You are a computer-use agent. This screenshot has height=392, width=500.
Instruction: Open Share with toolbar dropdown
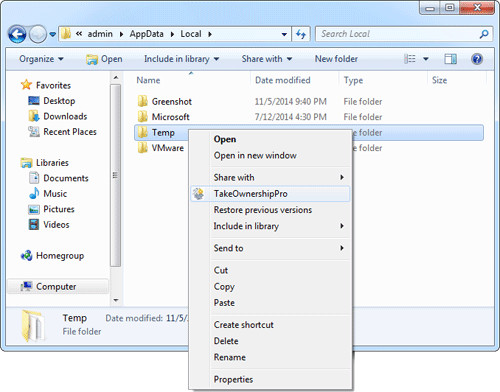(267, 59)
